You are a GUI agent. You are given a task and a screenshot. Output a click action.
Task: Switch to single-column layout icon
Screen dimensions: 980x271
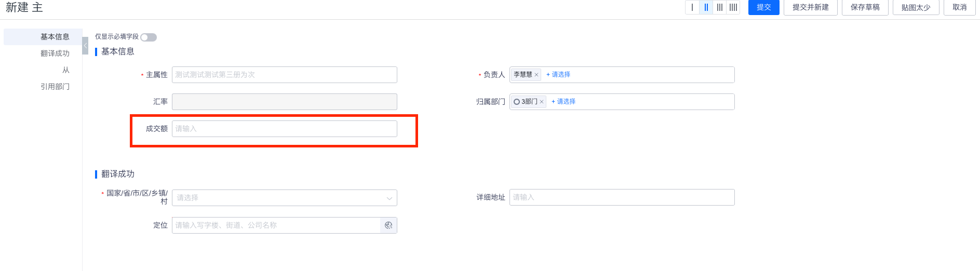pyautogui.click(x=692, y=7)
